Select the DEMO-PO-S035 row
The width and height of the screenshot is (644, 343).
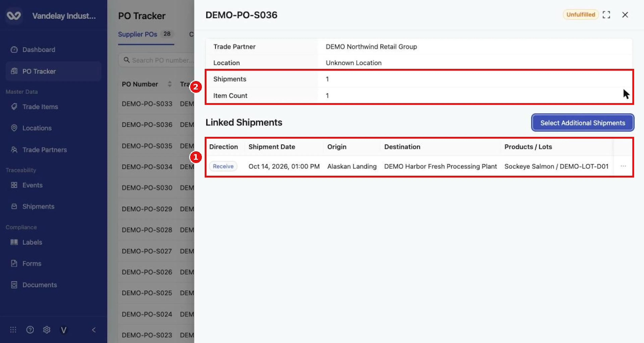156,146
